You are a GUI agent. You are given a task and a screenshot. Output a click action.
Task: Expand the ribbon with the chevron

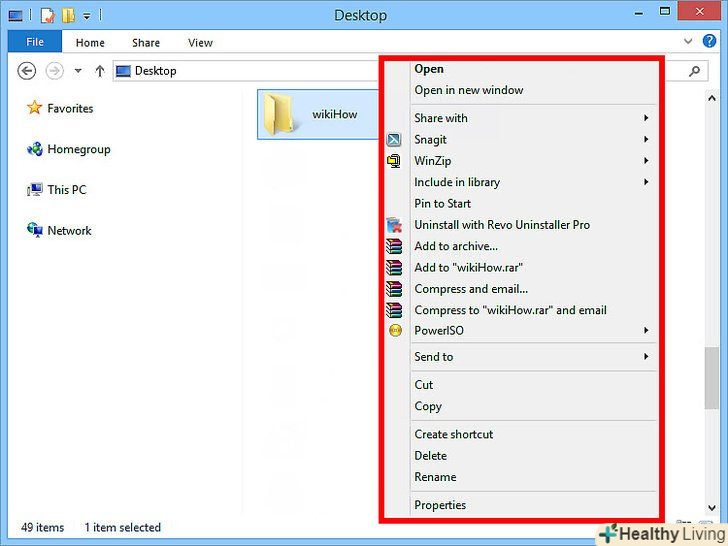tap(688, 41)
